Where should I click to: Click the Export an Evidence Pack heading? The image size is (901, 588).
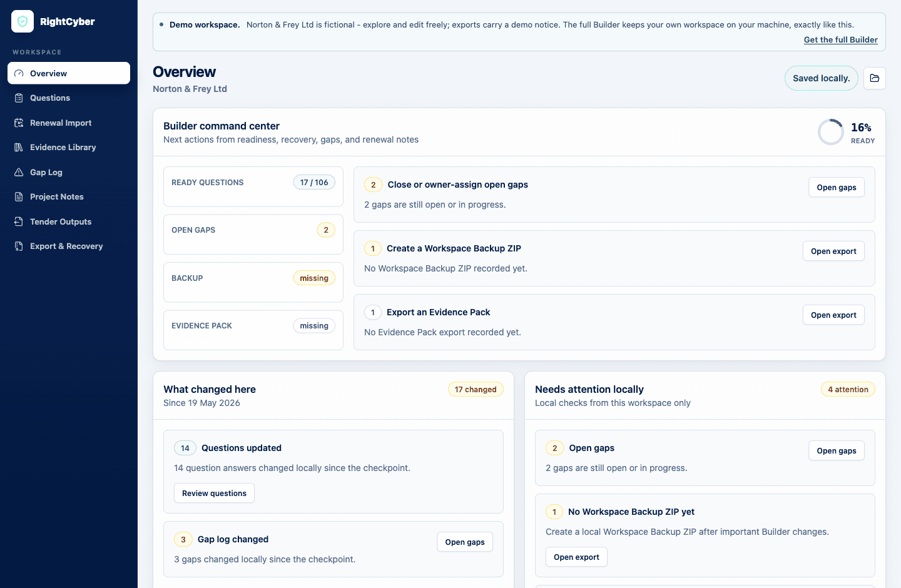[x=438, y=312]
